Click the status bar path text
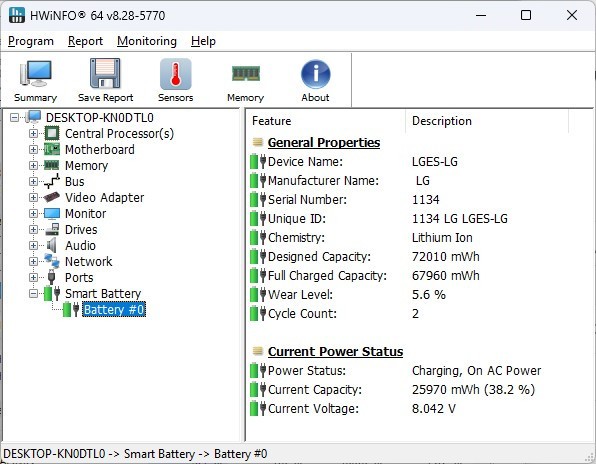 [135, 454]
